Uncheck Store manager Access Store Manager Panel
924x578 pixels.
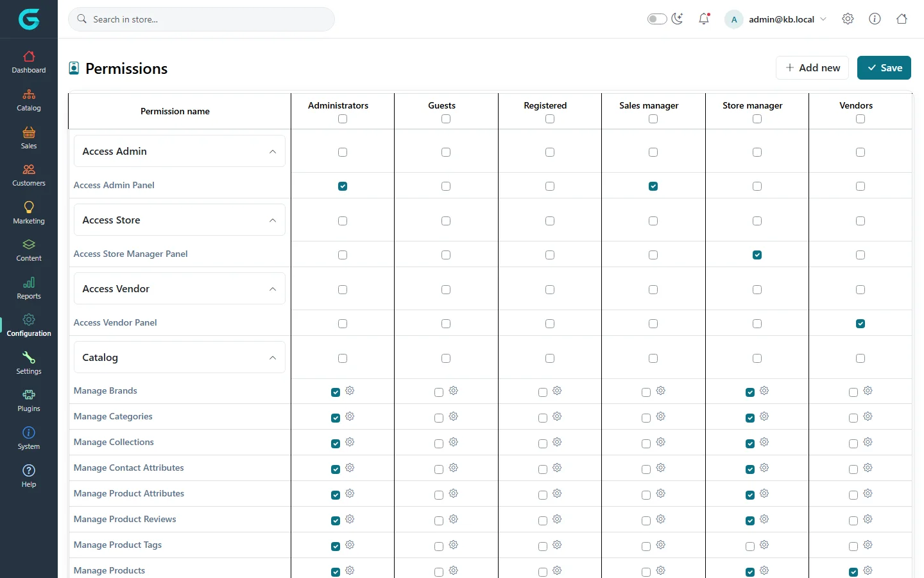[757, 255]
